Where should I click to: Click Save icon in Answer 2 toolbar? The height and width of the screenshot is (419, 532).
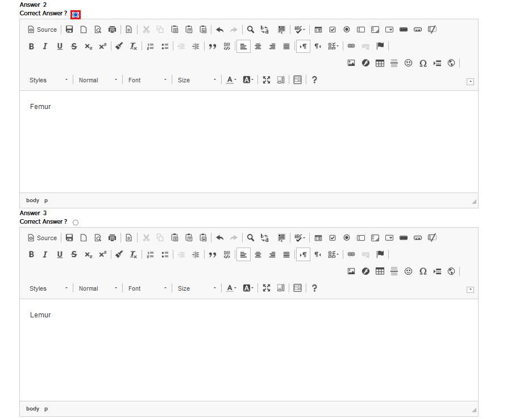click(x=69, y=30)
